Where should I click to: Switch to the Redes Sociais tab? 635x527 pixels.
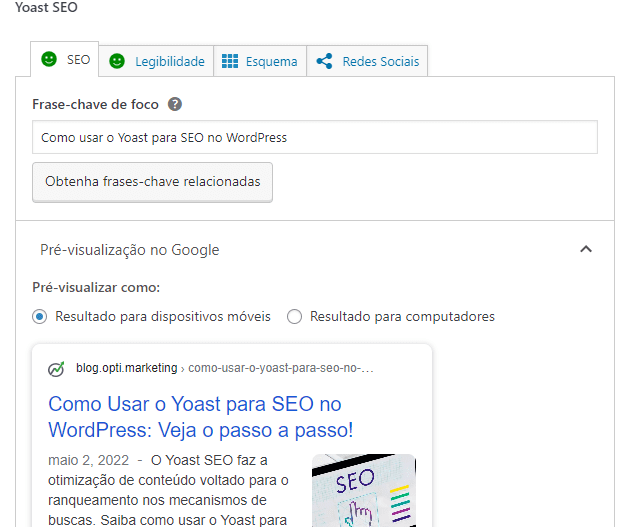pos(367,61)
